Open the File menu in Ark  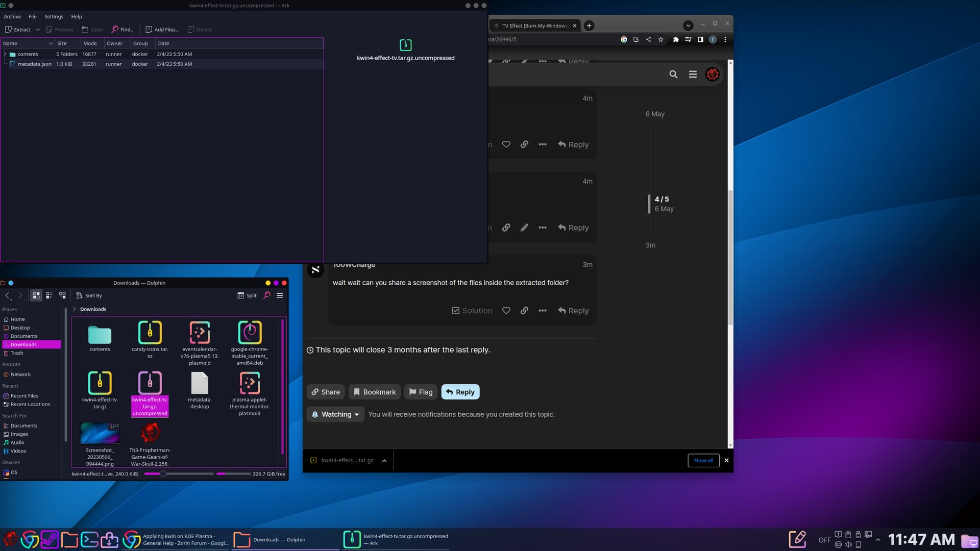[x=33, y=17]
